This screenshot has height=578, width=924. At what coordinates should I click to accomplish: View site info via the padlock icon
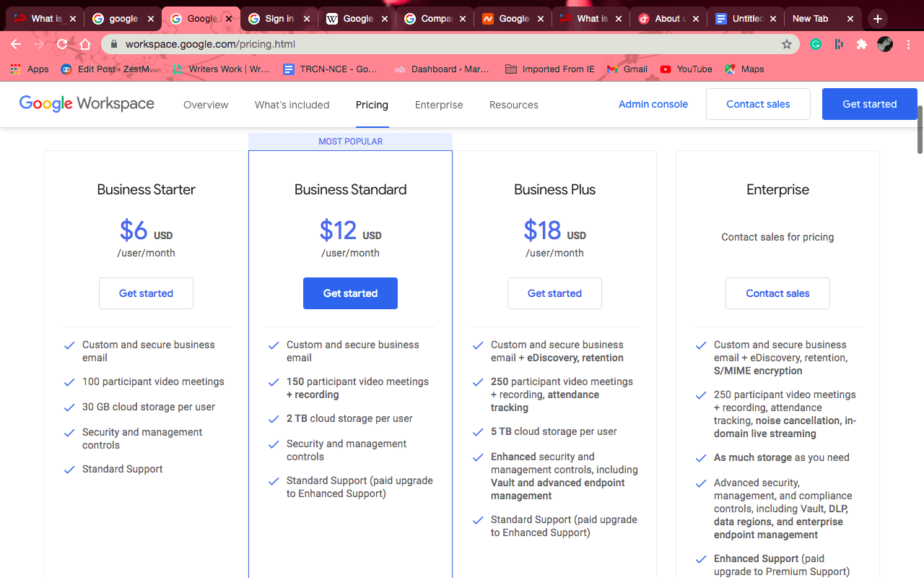pos(113,44)
